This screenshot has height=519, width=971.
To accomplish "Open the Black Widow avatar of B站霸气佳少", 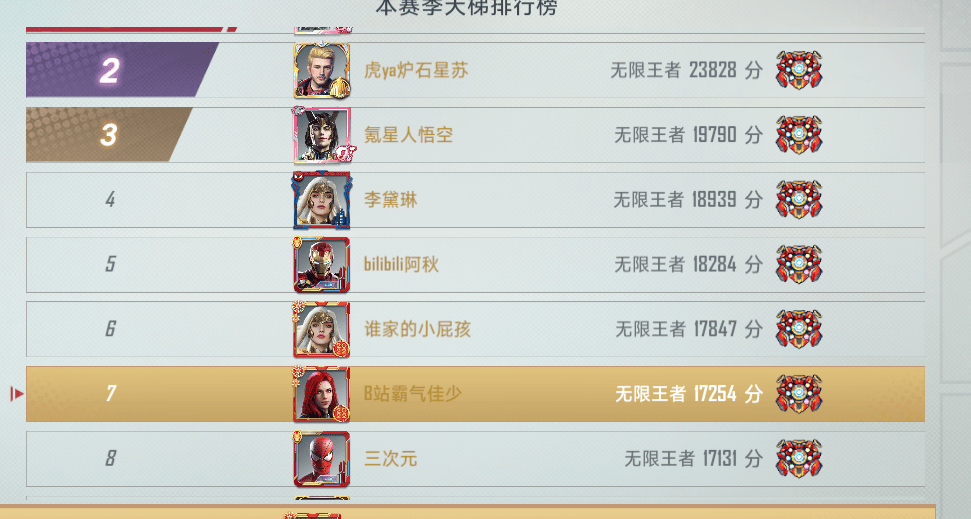I will [322, 394].
